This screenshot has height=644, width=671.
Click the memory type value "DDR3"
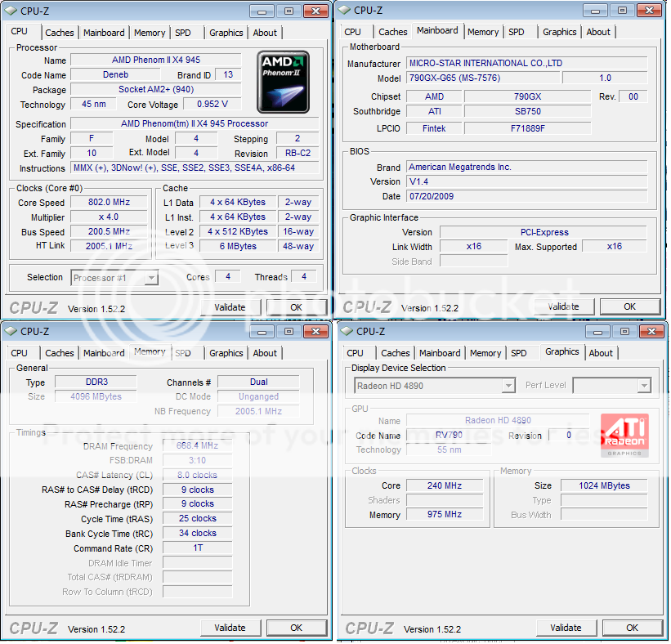[96, 382]
